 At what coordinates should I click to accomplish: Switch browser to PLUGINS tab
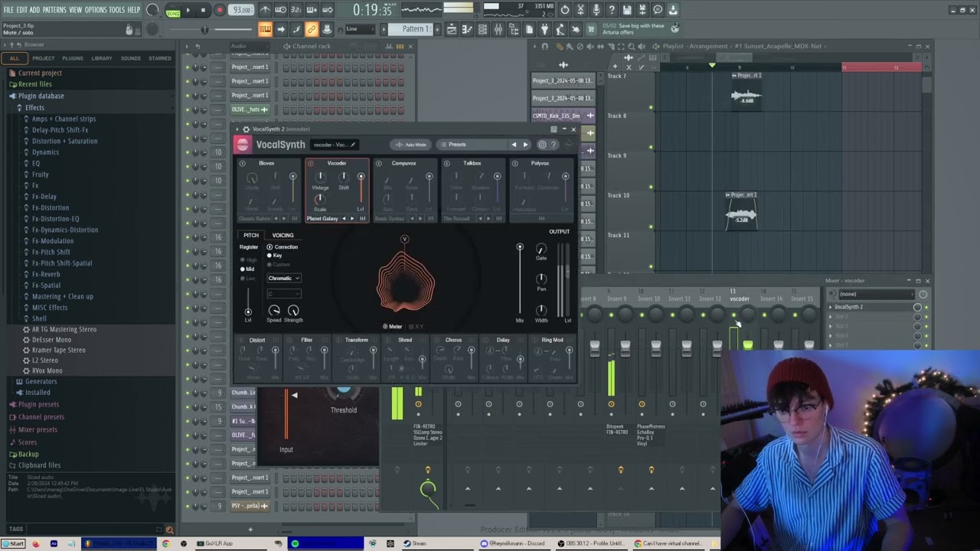click(73, 58)
